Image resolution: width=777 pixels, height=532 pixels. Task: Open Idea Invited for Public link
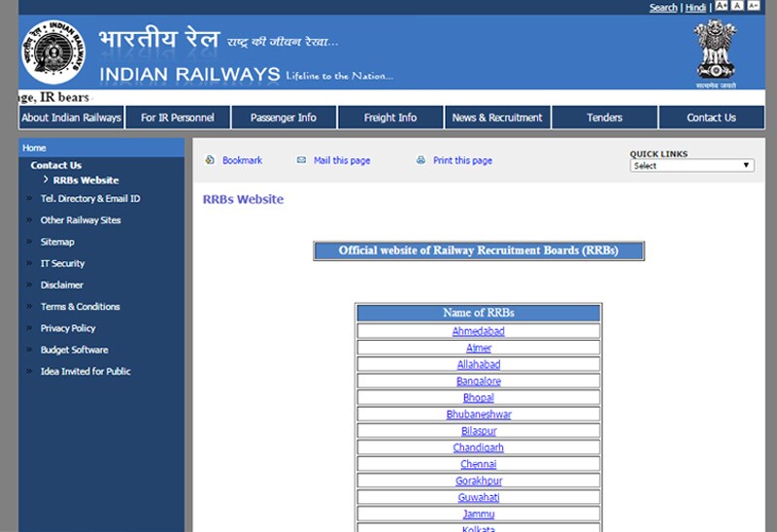point(85,372)
